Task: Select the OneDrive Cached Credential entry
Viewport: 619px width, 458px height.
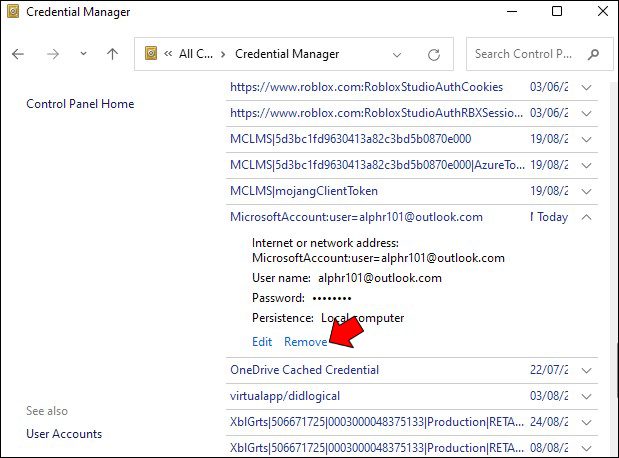Action: pyautogui.click(x=304, y=370)
